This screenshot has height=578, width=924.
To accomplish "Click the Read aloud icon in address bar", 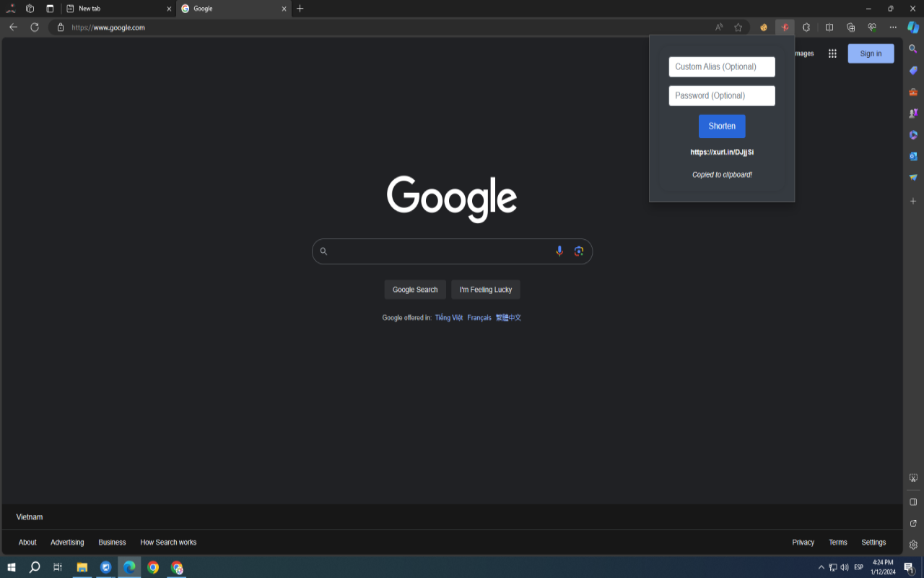I will [719, 27].
